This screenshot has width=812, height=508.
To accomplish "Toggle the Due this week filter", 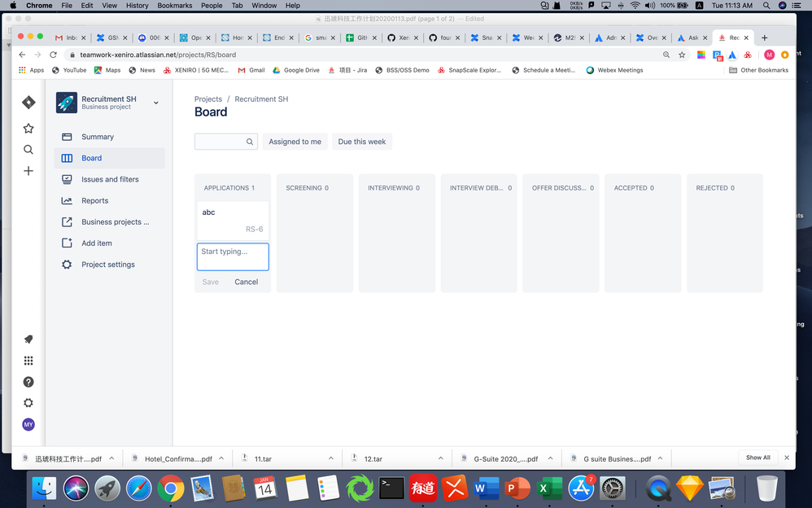I will tap(361, 141).
